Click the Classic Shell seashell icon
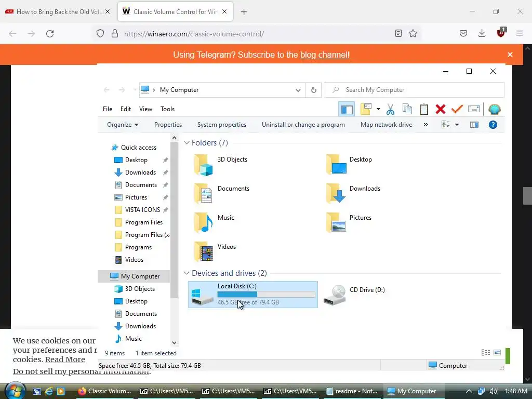This screenshot has height=399, width=532. pos(495,109)
